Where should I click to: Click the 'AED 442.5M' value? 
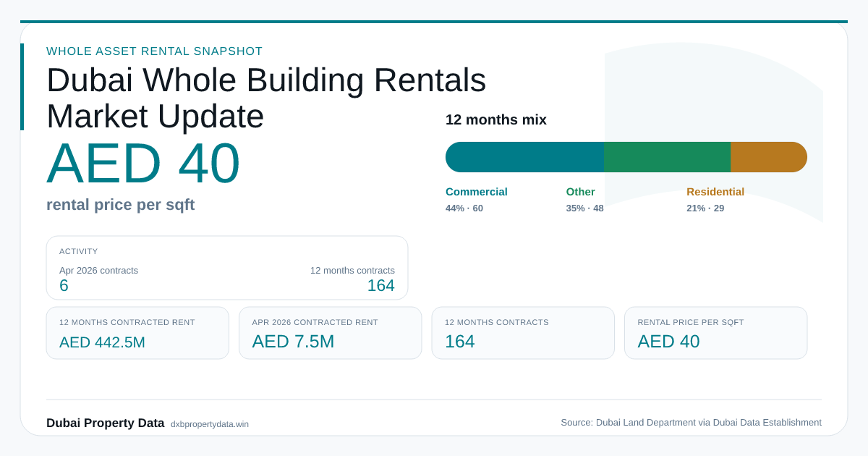[103, 342]
